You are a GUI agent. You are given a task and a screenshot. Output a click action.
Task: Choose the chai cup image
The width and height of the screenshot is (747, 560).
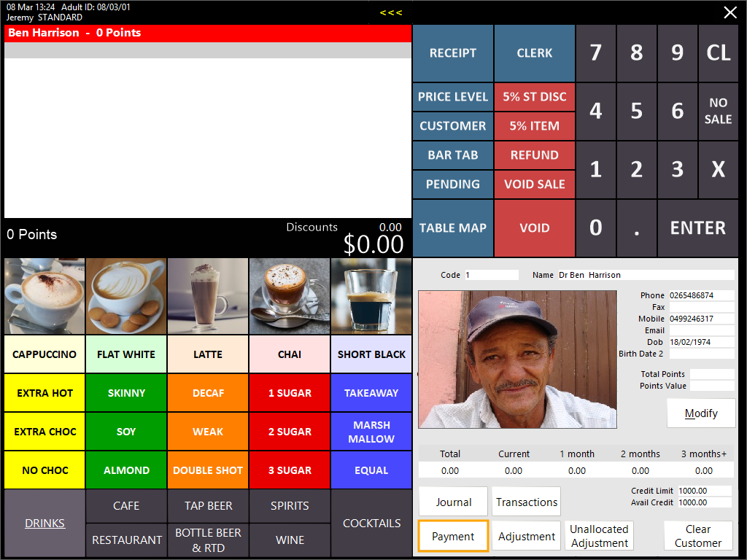coord(290,296)
